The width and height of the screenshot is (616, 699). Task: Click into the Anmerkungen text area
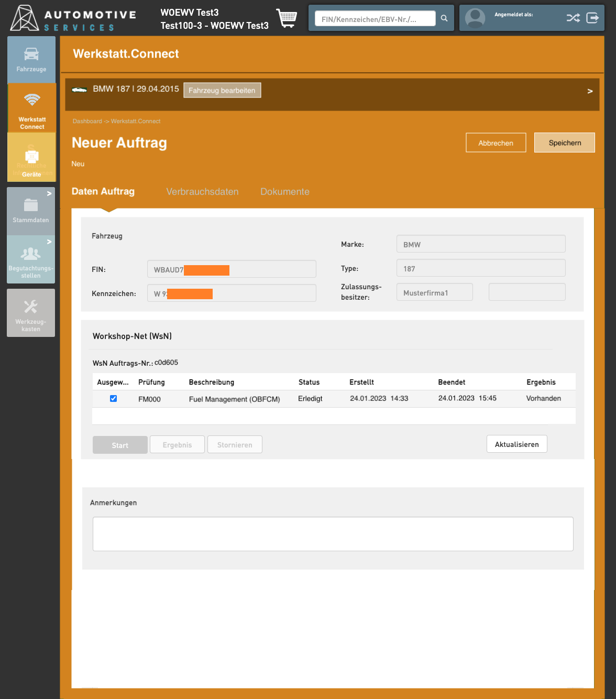pyautogui.click(x=333, y=534)
